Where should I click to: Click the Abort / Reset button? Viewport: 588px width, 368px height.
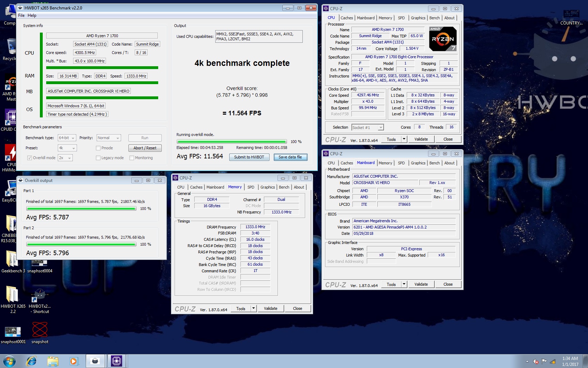click(x=145, y=148)
